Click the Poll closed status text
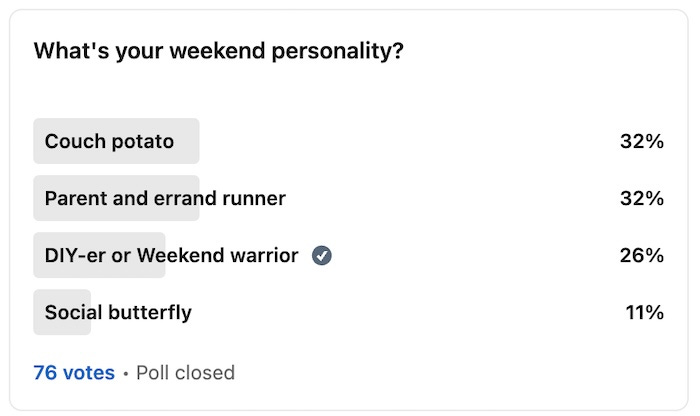700x416 pixels. pyautogui.click(x=185, y=373)
